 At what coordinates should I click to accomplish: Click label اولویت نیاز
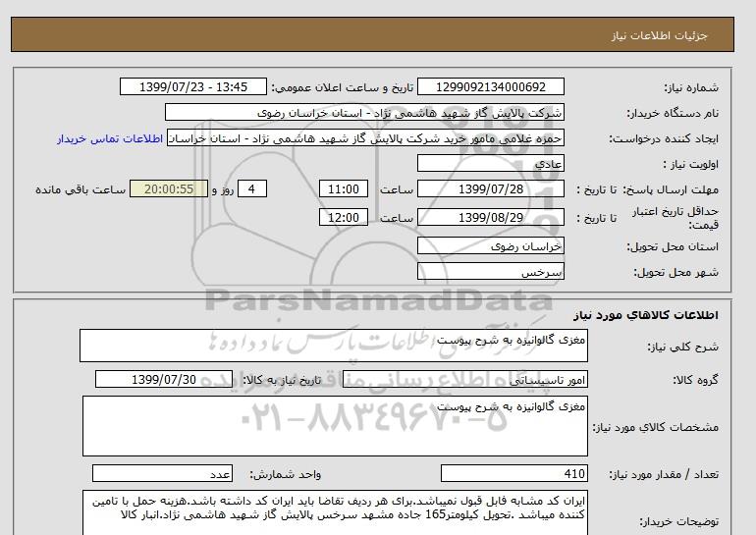click(691, 164)
